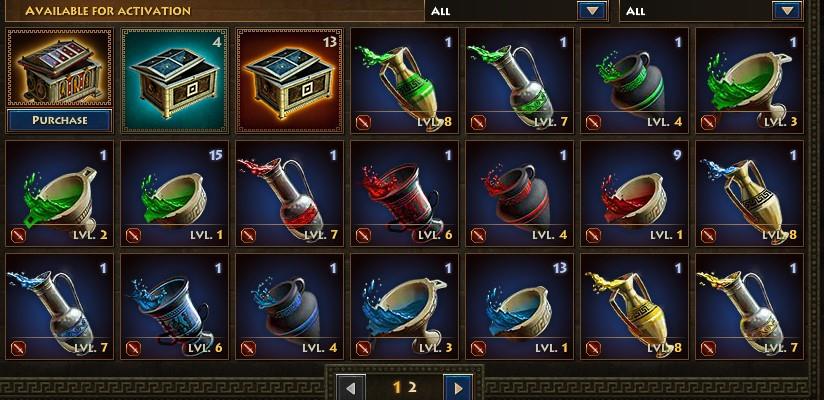Select the premium chest thumbnail above Purchase
The height and width of the screenshot is (400, 824).
pos(59,68)
